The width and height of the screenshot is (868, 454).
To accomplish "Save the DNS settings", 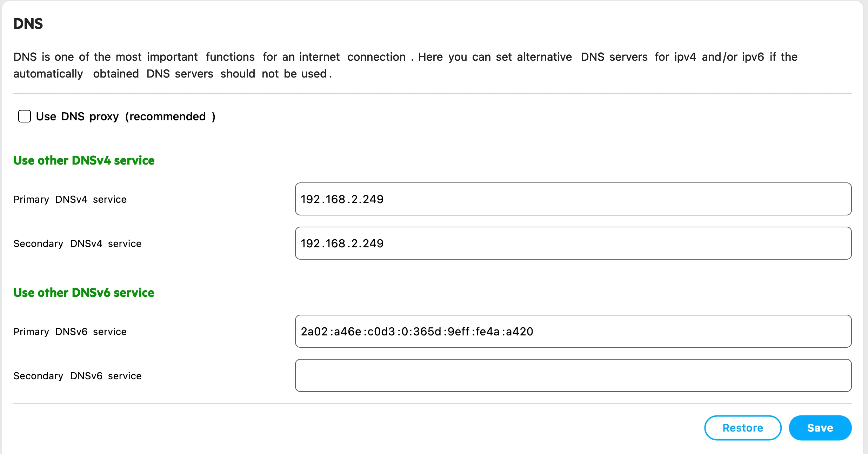I will click(x=820, y=428).
